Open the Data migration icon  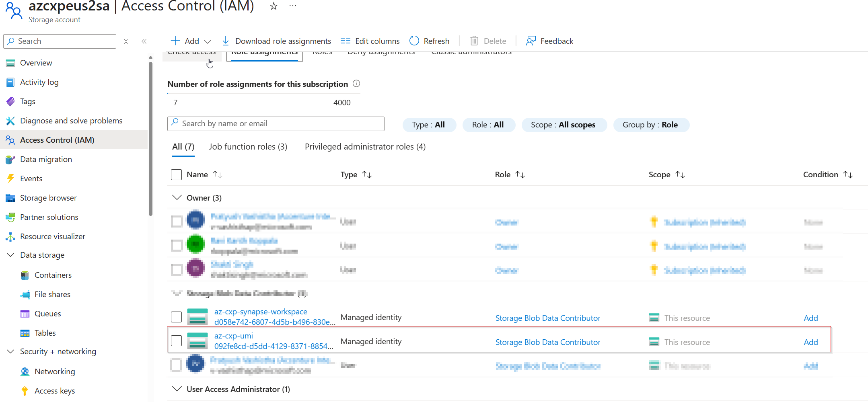(10, 160)
